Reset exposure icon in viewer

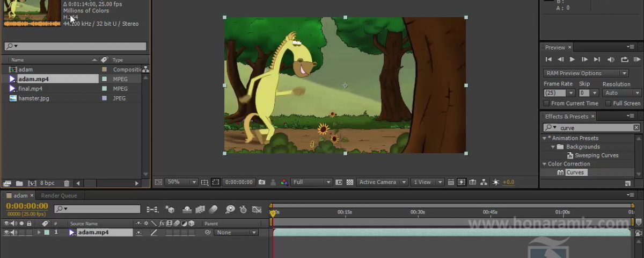coord(496,182)
